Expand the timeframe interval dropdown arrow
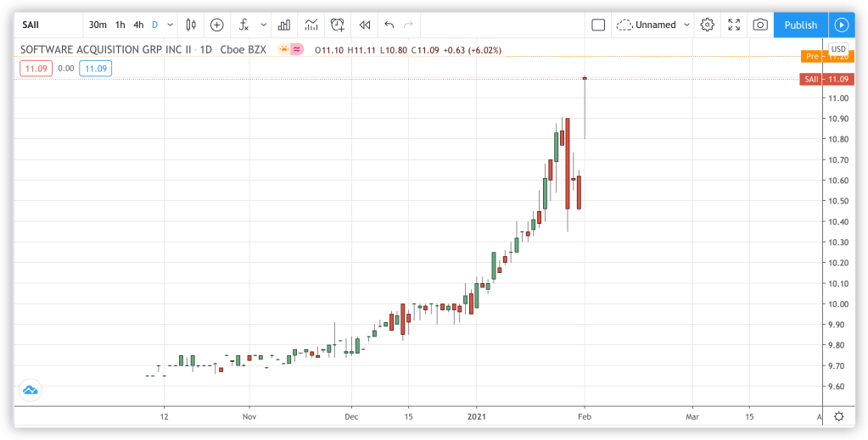Viewport: 868px width, 440px height. (x=171, y=25)
